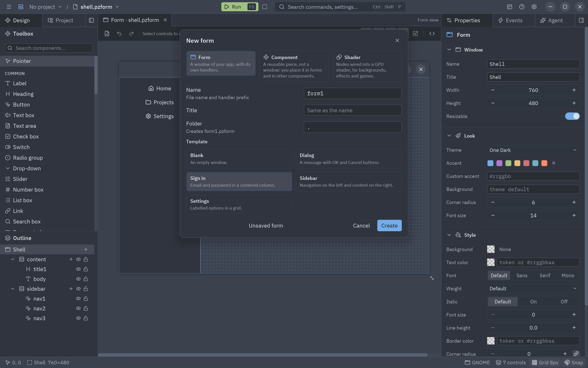Redo using the toolbar arrow
The image size is (588, 368).
pyautogui.click(x=131, y=34)
